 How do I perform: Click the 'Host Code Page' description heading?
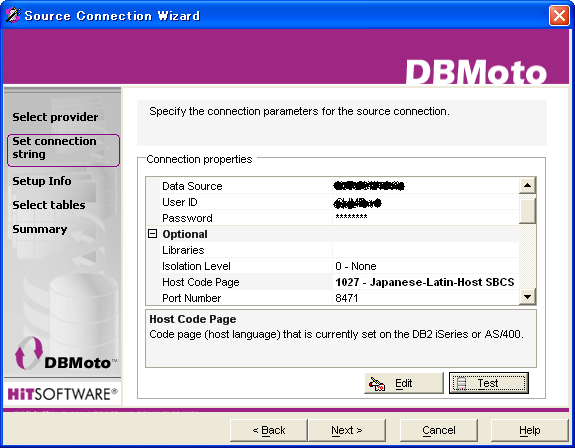[193, 319]
